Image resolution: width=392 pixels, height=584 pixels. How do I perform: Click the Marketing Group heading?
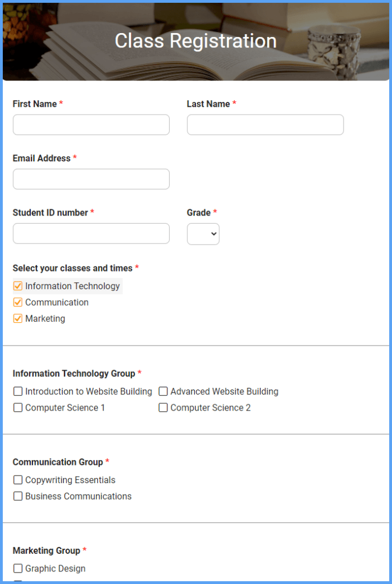pos(47,550)
